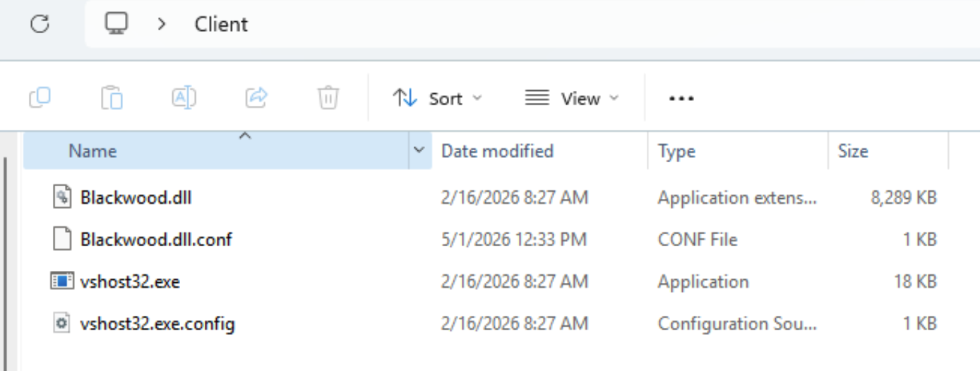Click the This PC monitor icon

tap(116, 24)
